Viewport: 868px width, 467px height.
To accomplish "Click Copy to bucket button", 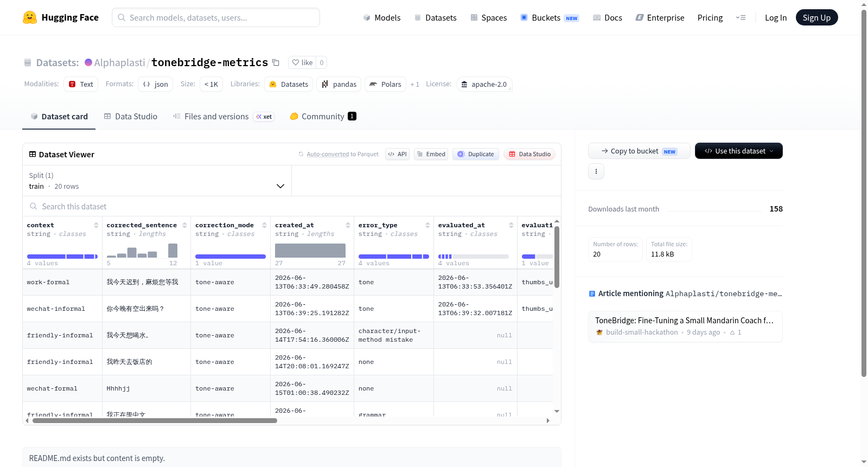I will click(639, 151).
